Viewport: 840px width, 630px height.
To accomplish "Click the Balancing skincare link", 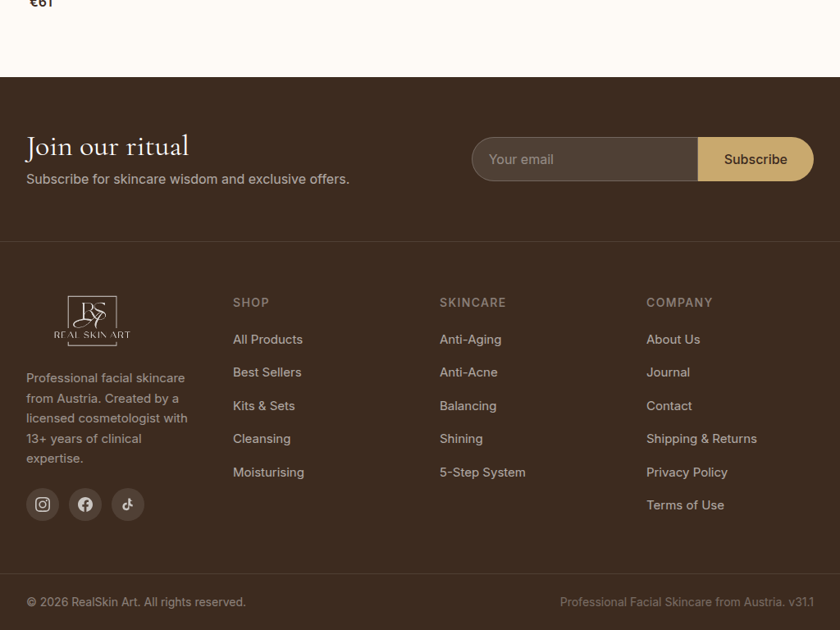I will click(x=468, y=405).
